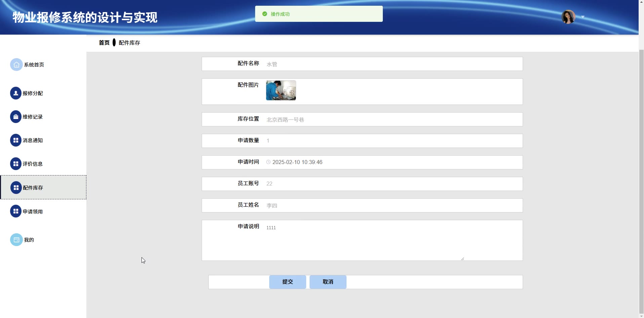Click the 申请说明 text area
This screenshot has width=644, height=318.
[x=364, y=240]
